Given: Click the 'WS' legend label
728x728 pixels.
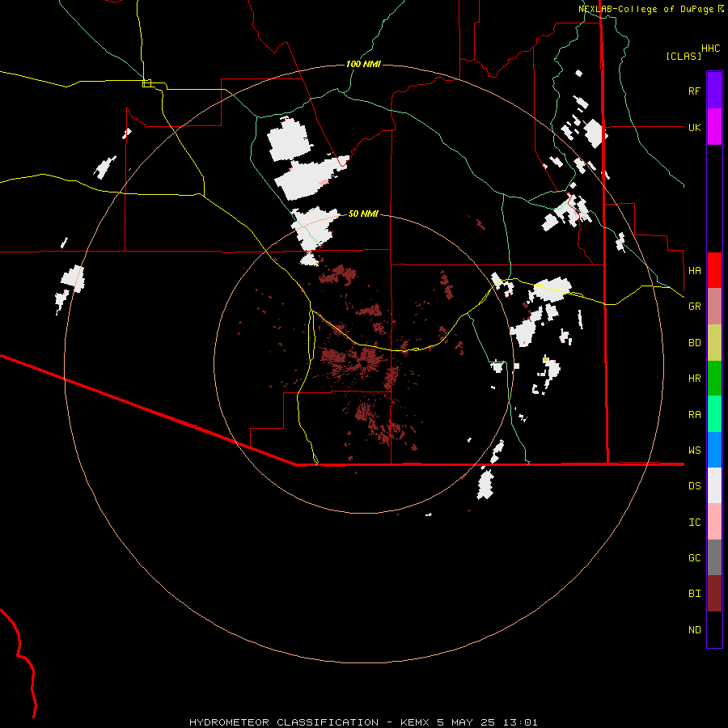Looking at the screenshot, I should pyautogui.click(x=694, y=451).
